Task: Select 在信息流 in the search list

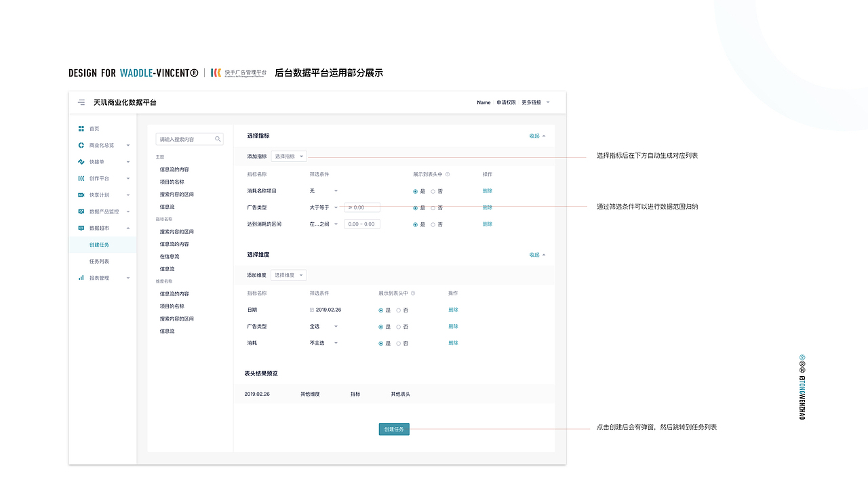Action: pos(170,256)
